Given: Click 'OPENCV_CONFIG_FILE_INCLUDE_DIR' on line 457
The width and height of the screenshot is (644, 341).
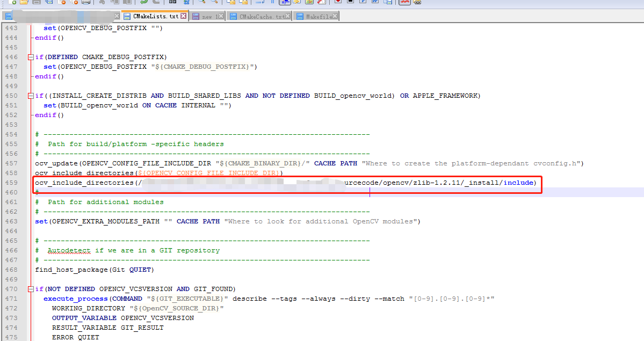Looking at the screenshot, I should 147,163.
